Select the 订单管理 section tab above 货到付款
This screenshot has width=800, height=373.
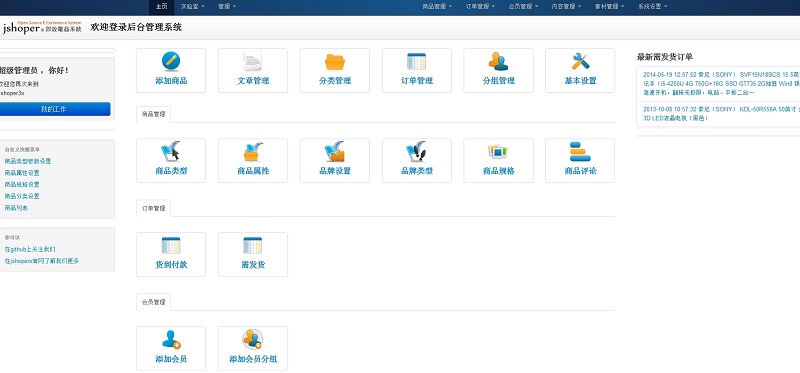point(153,208)
